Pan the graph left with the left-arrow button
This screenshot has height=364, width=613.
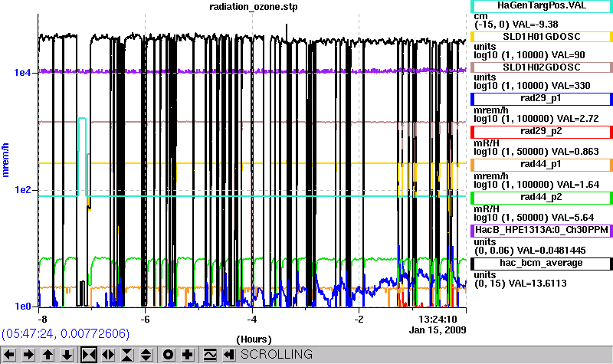[x=9, y=355]
